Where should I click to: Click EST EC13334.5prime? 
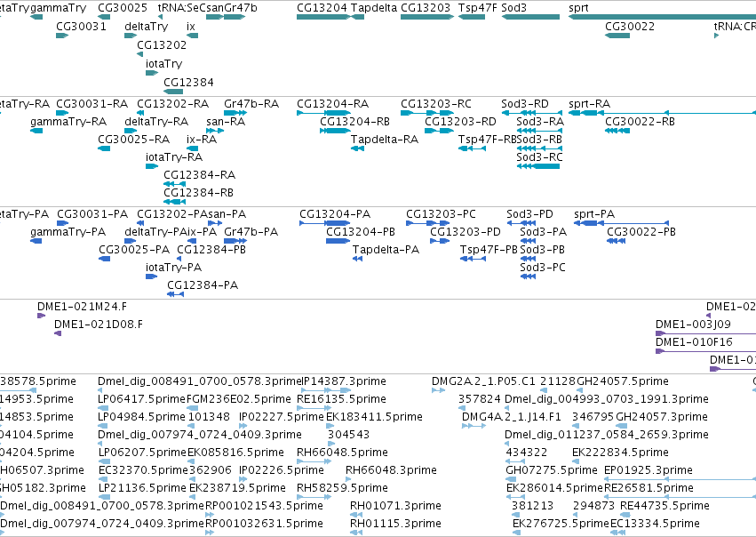point(655,524)
